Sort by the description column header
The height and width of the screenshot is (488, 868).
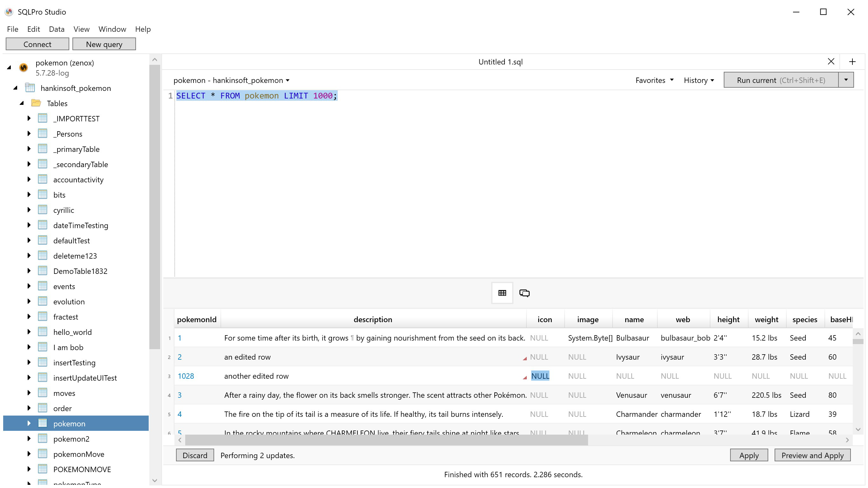(373, 320)
